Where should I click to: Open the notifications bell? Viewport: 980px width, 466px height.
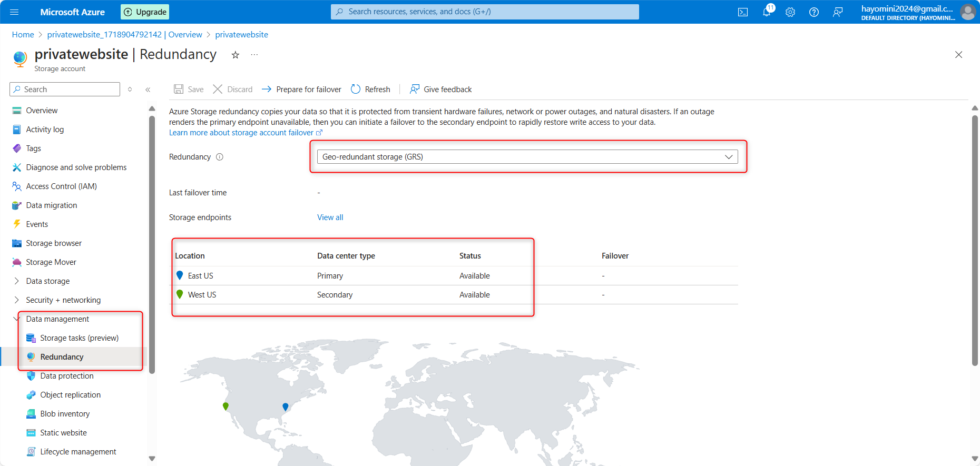pos(767,12)
